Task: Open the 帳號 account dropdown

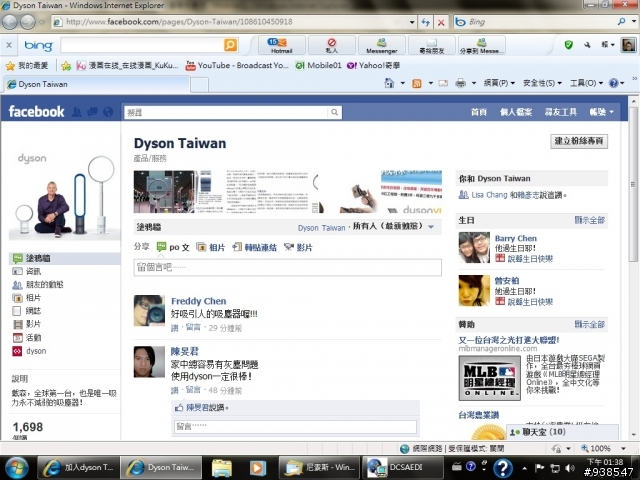Action: 601,112
